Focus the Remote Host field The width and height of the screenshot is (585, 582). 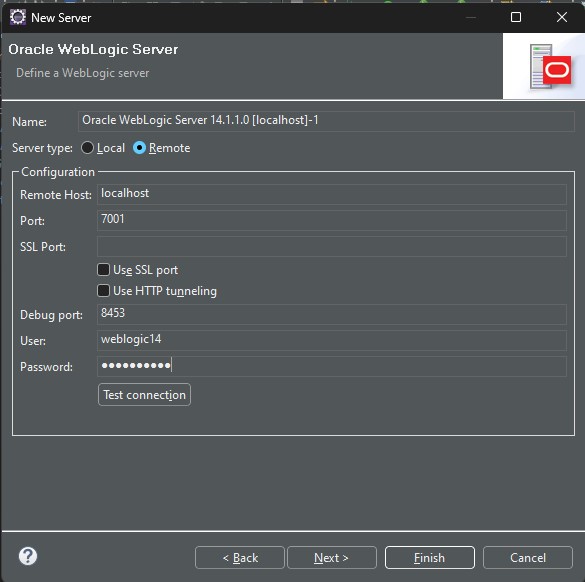(332, 194)
